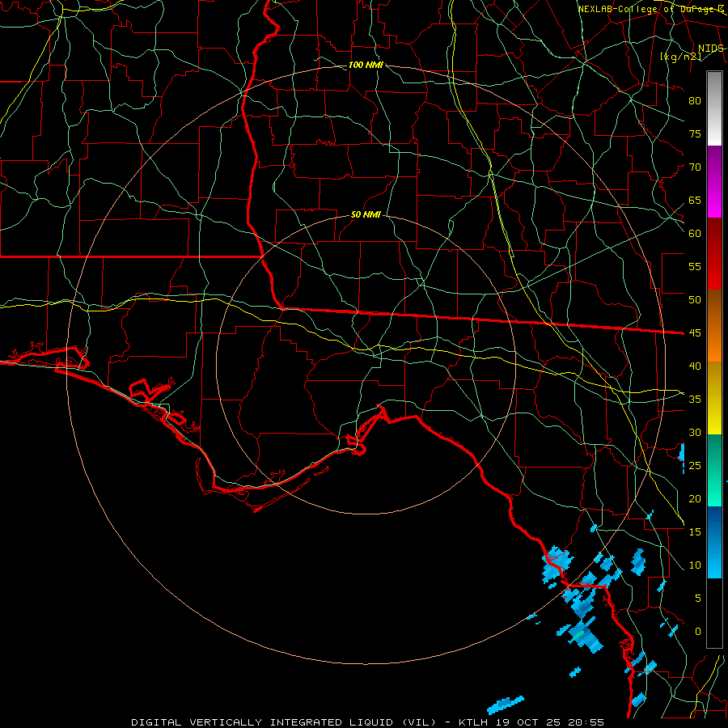Select the 75 value on the scale

tap(695, 133)
